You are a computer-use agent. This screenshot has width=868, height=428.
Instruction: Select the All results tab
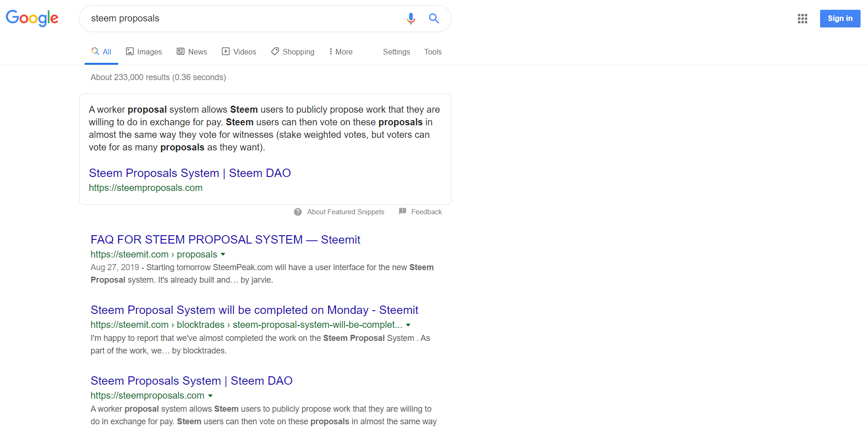click(x=101, y=52)
